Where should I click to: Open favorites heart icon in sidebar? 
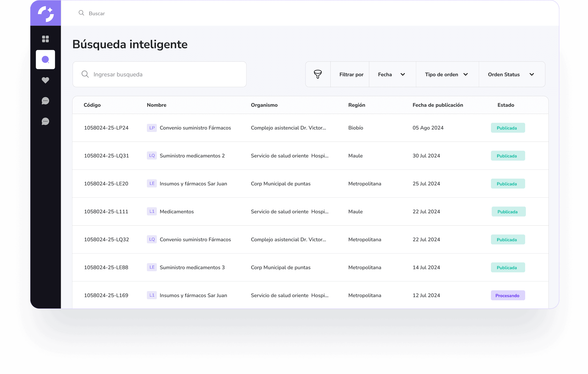click(x=45, y=80)
